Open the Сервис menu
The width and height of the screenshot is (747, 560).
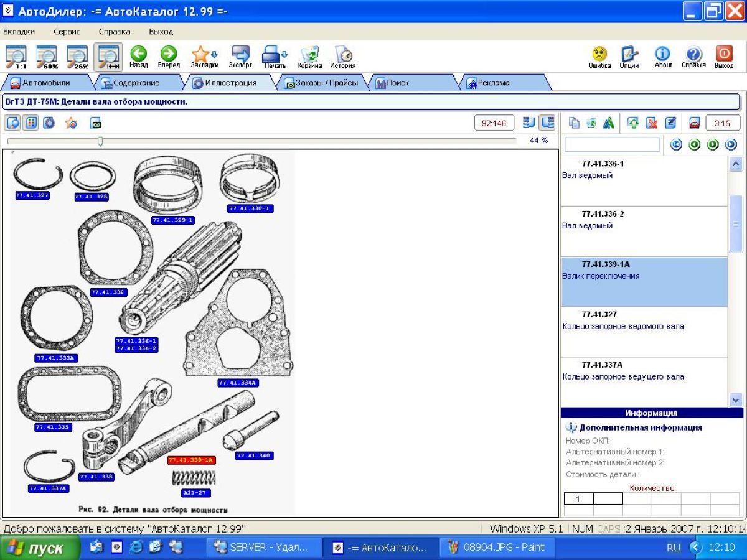pos(67,32)
